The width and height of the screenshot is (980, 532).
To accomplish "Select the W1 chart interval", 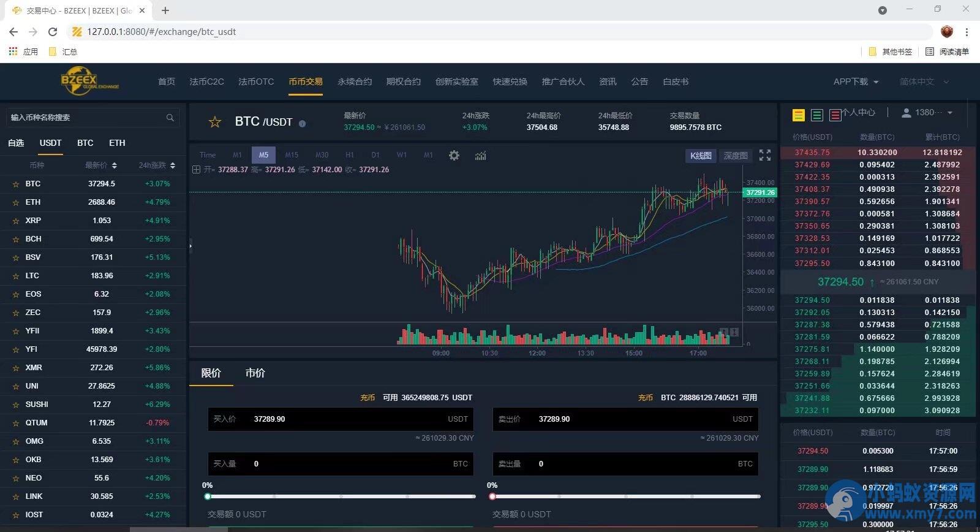I will coord(402,155).
